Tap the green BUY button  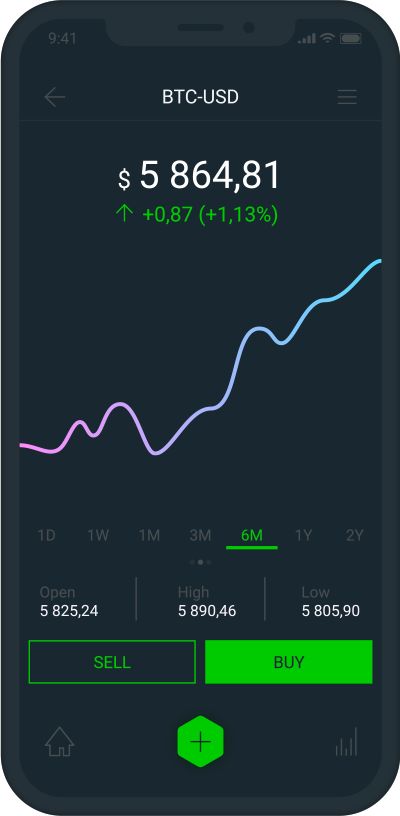pos(289,662)
